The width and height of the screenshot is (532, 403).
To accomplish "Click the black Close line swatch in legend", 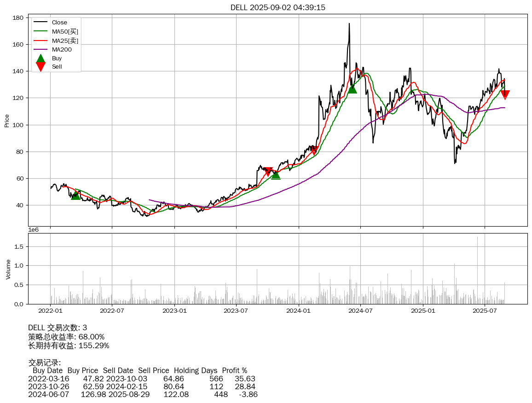I will [40, 23].
